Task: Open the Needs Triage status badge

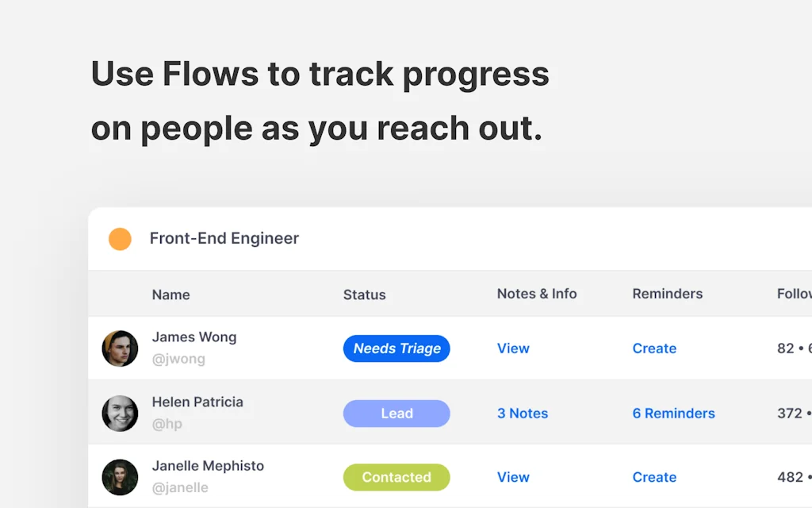Action: pyautogui.click(x=396, y=348)
